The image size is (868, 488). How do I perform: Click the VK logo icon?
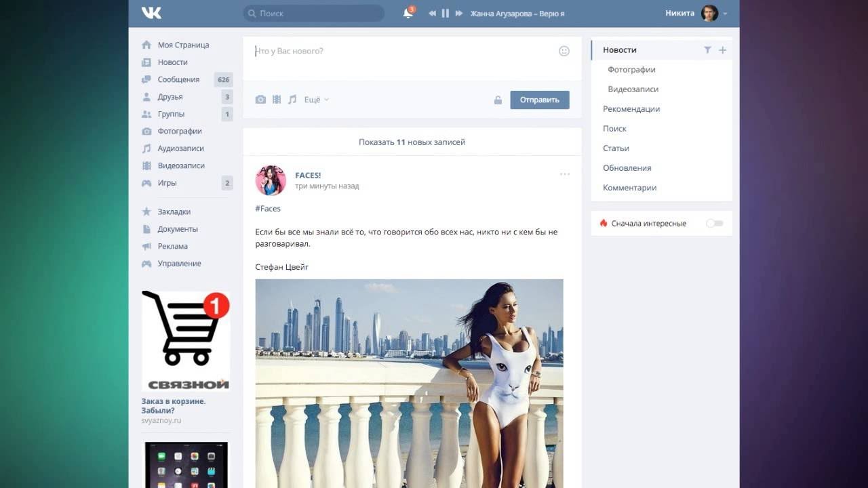(151, 13)
